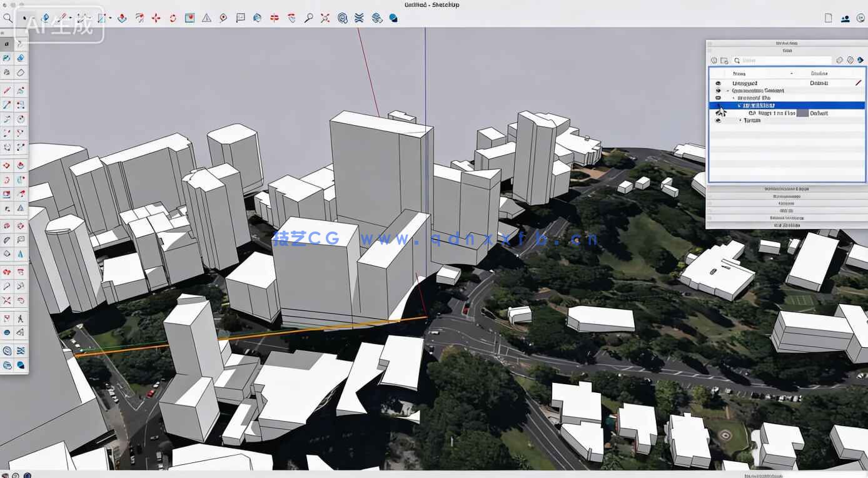Viewport: 868px width, 478px height.
Task: Click the Default dash style entry
Action: click(x=818, y=83)
